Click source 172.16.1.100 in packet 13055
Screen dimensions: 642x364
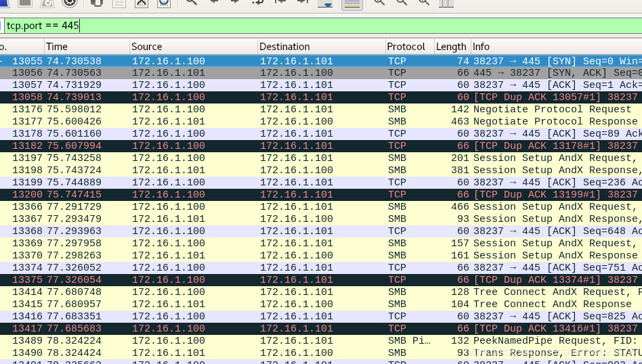point(168,61)
